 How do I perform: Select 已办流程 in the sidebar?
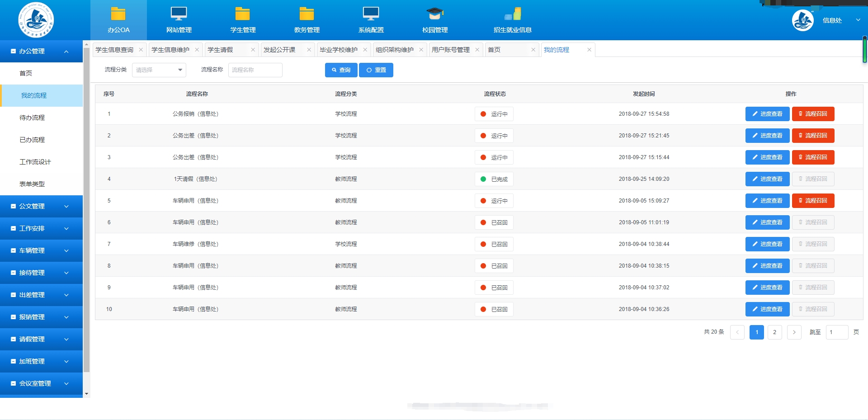click(x=41, y=140)
